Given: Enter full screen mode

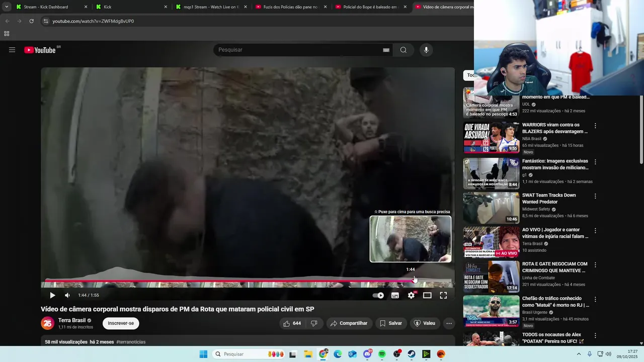Looking at the screenshot, I should pyautogui.click(x=443, y=295).
